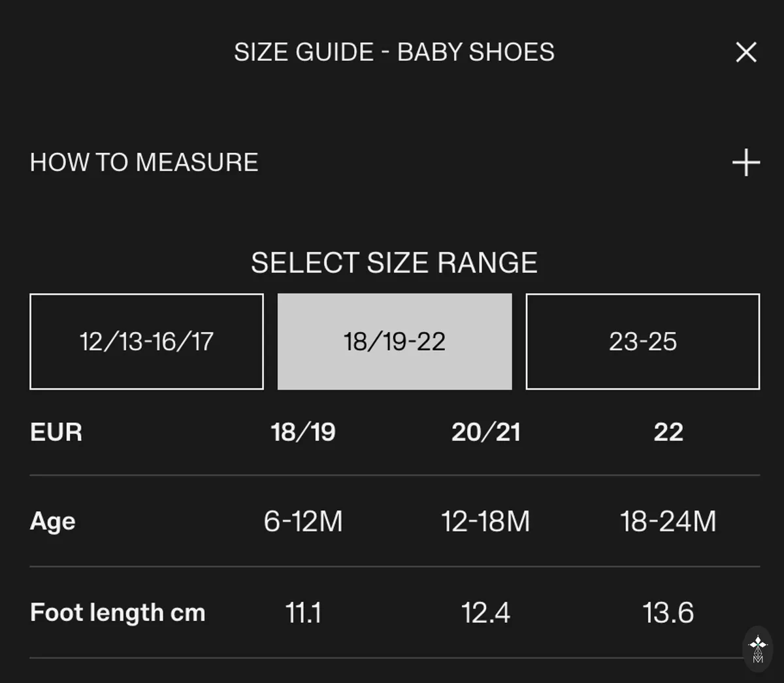Click the 22 EUR size column header
Screen dimensions: 784x683
tap(668, 432)
